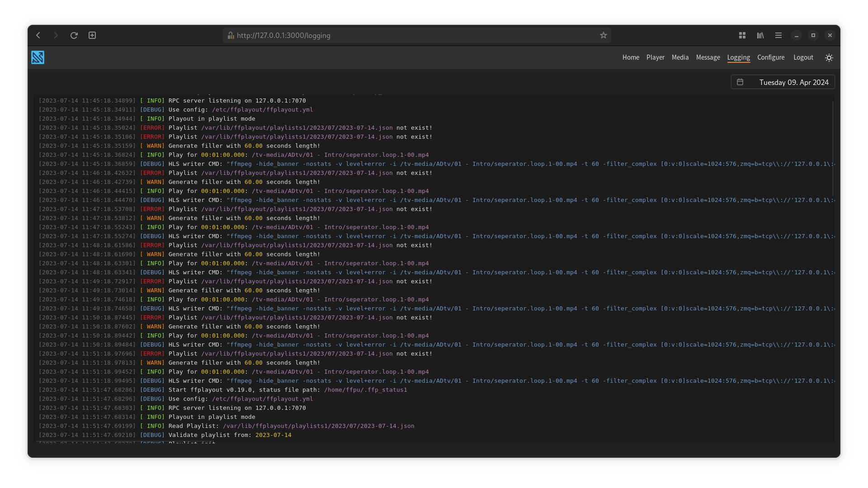Click 'Validate playlist from: 2023-07-14' line
The width and height of the screenshot is (868, 488).
165,435
